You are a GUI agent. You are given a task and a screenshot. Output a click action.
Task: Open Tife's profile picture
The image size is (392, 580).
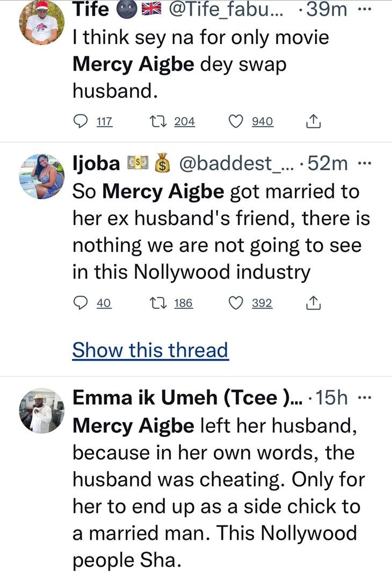point(41,23)
